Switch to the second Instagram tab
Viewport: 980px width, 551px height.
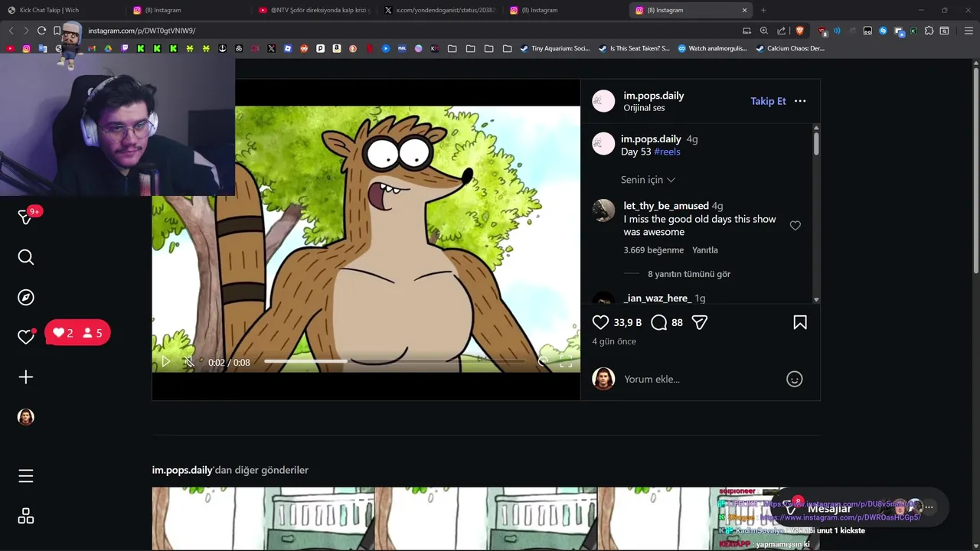pos(565,10)
